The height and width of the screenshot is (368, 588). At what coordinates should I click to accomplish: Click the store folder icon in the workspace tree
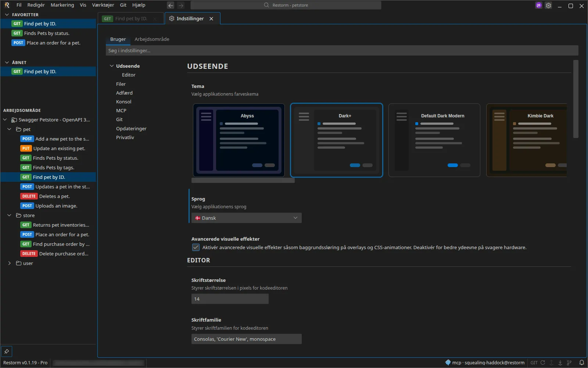coord(19,215)
